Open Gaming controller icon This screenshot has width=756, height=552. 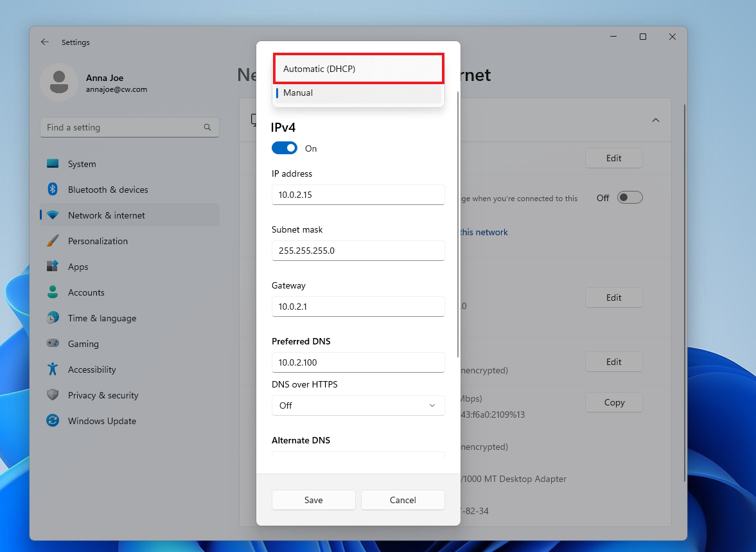point(53,343)
